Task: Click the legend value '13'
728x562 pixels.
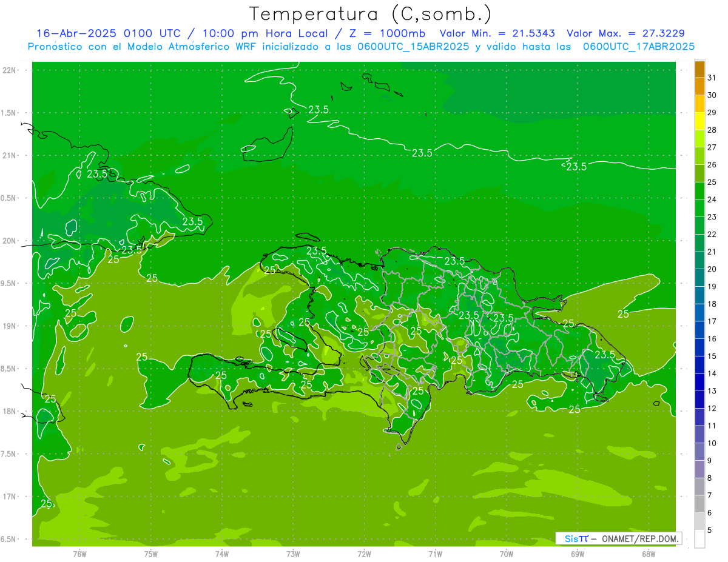Action: click(x=712, y=391)
